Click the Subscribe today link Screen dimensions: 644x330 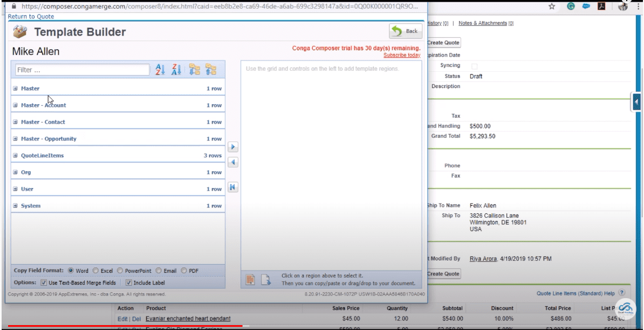click(402, 55)
